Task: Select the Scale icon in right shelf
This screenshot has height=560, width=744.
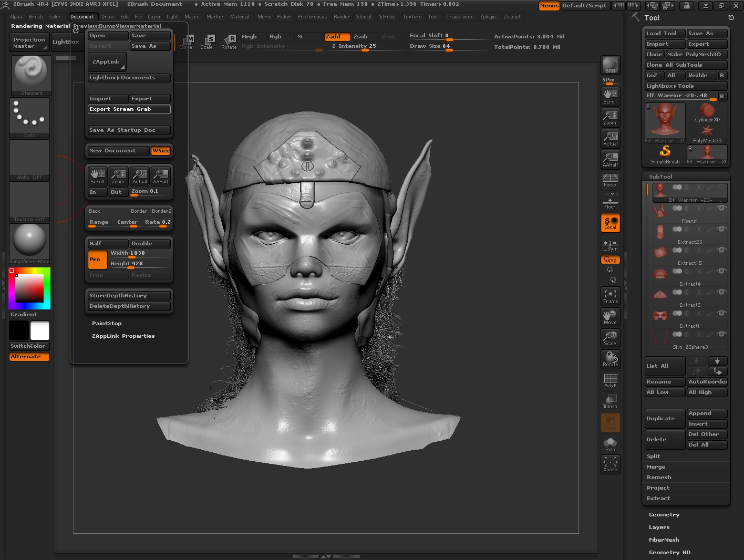Action: (610, 338)
